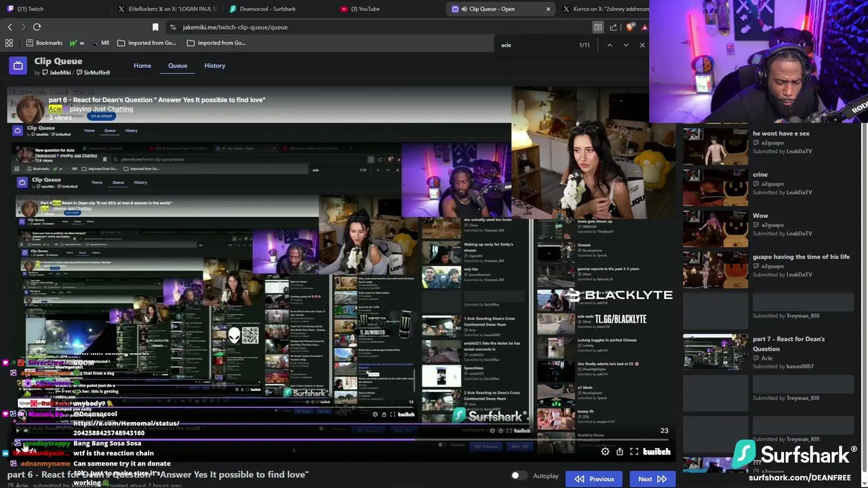
Task: Open the apps grid icon in bookmarks bar
Action: point(9,43)
